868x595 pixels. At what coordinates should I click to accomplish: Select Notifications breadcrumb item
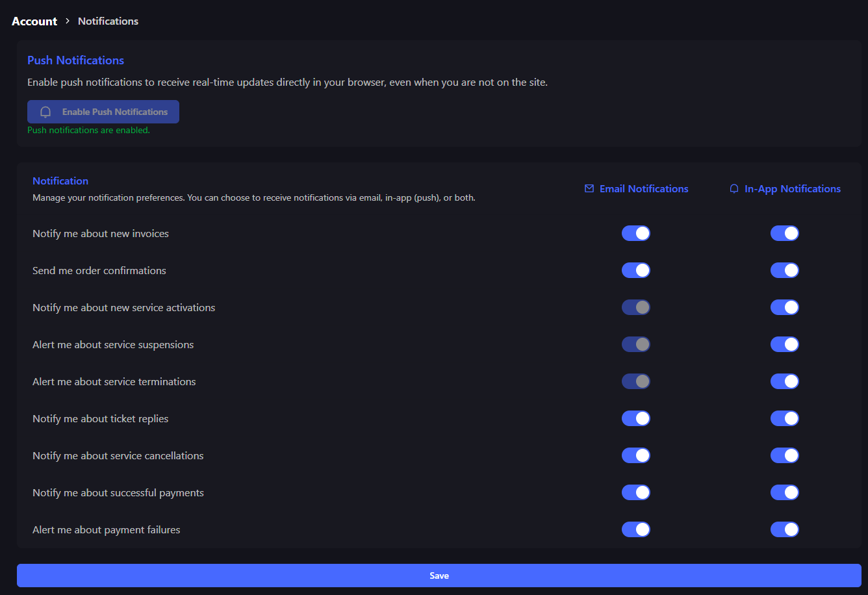(108, 21)
